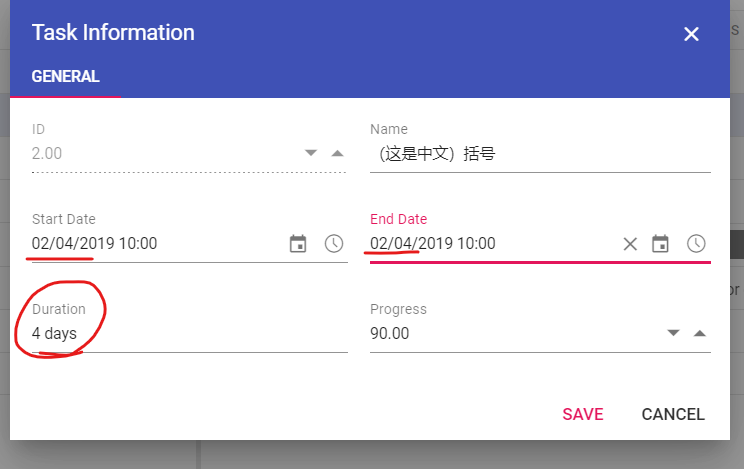Close the Task Information dialog

691,34
